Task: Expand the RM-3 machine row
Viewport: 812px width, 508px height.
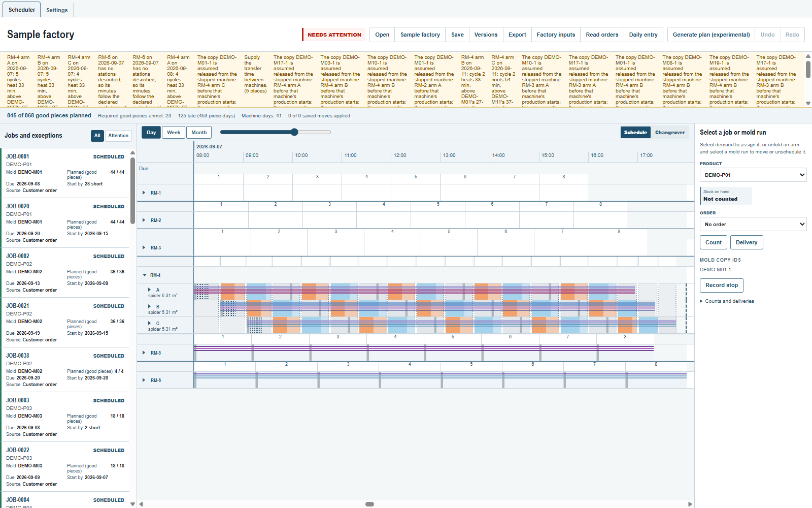Action: (144, 248)
